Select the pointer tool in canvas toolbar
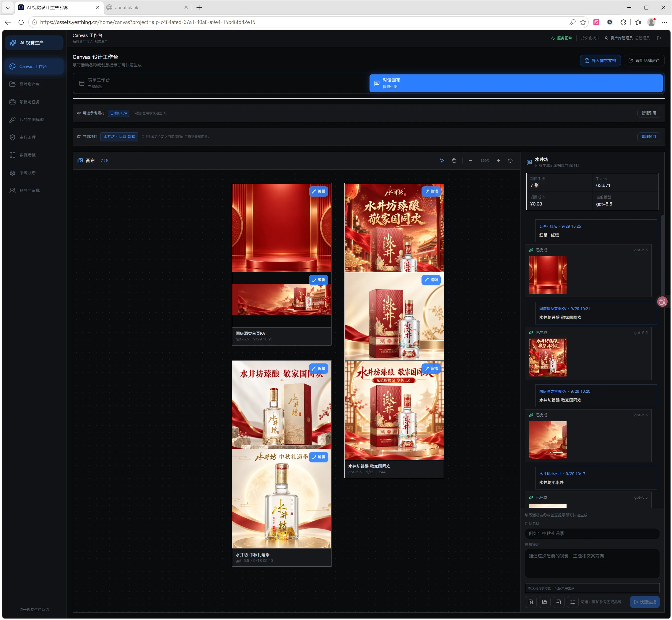The width and height of the screenshot is (672, 620). point(442,161)
